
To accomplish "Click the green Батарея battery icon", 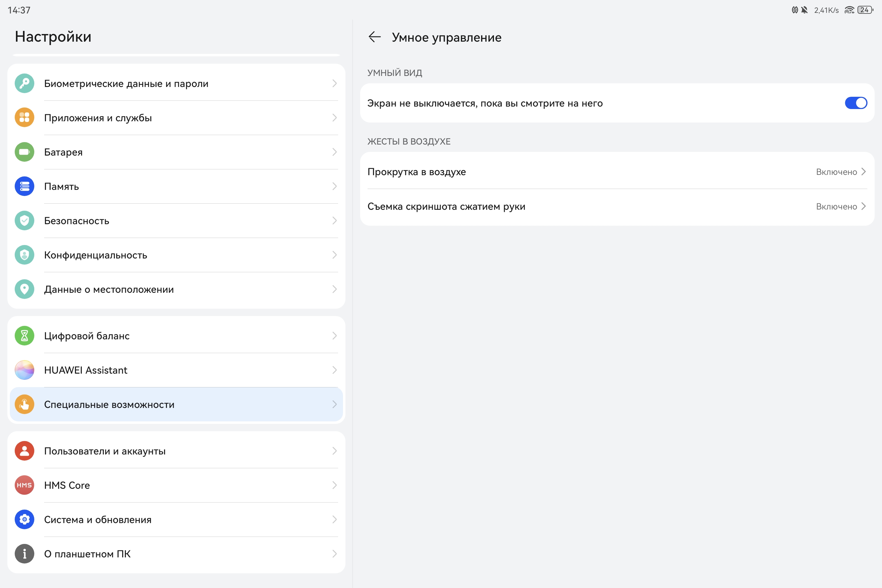I will (x=24, y=152).
